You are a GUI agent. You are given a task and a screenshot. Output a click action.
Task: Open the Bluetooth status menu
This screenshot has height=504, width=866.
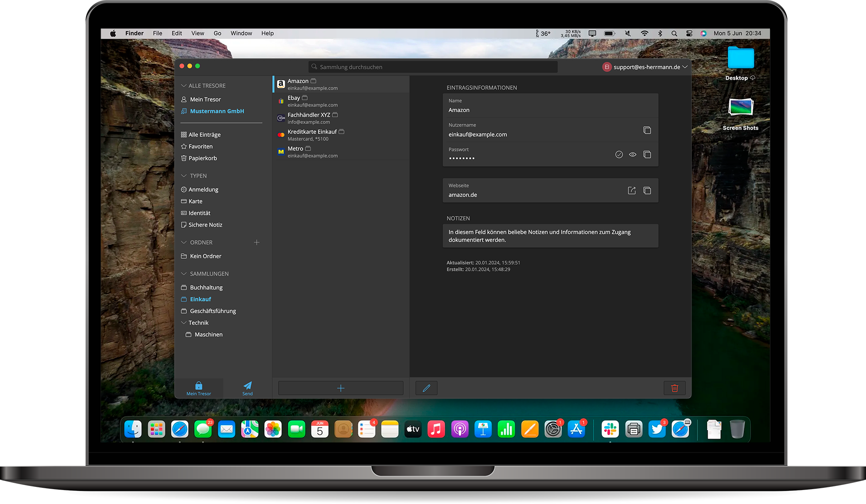coord(660,33)
